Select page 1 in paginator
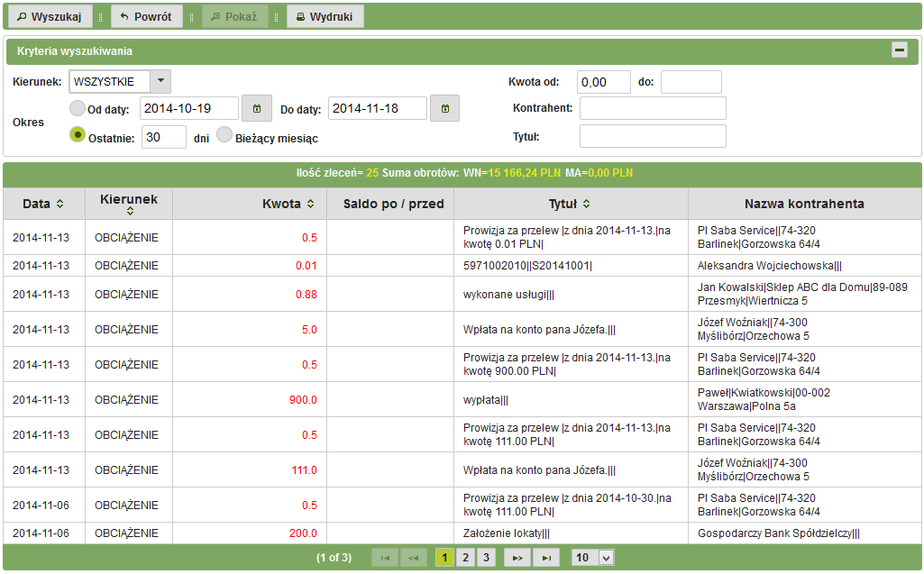This screenshot has width=924, height=574. click(x=445, y=558)
